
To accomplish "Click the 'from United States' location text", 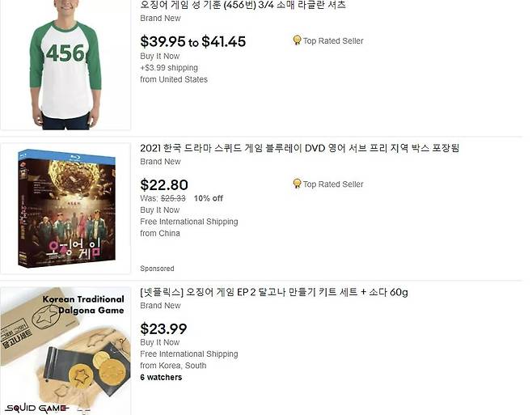I will 174,79.
